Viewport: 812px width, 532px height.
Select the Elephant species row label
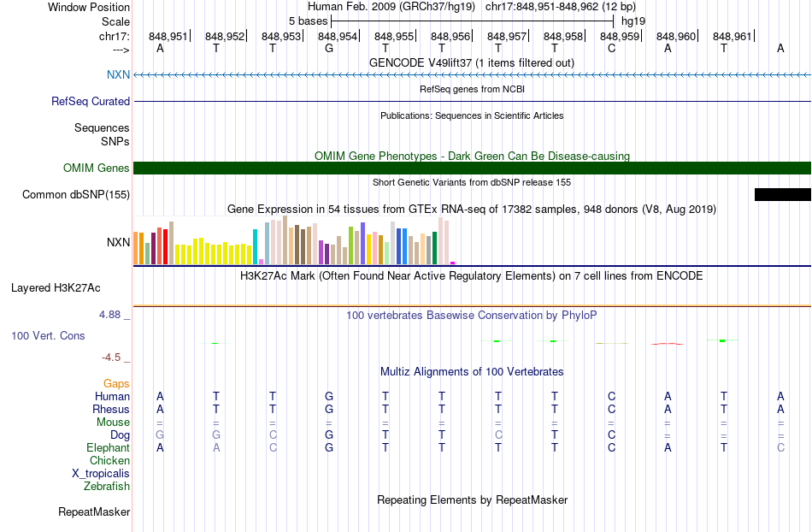coord(108,447)
